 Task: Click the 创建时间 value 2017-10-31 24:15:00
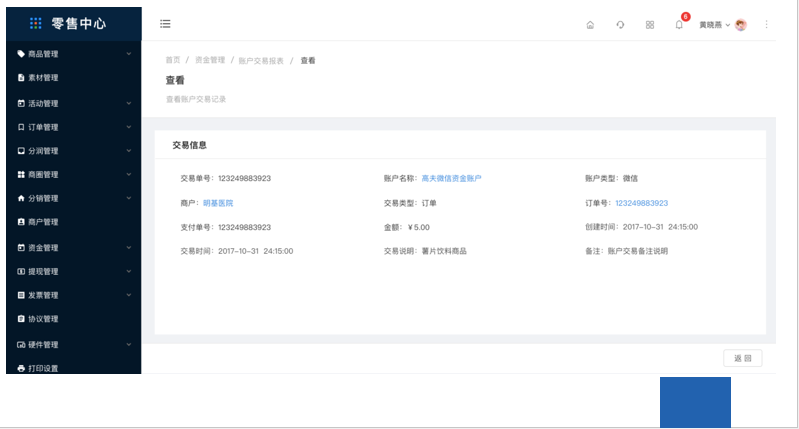(x=660, y=227)
